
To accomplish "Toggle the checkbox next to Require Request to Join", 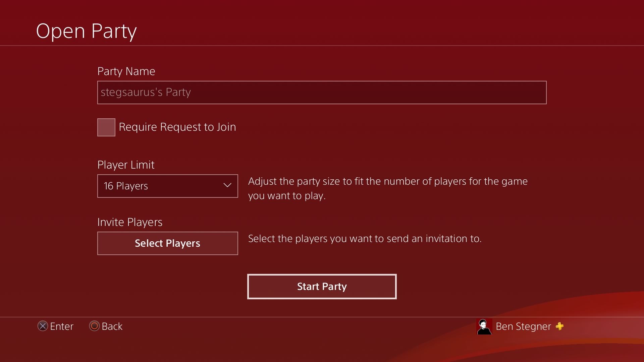I will [106, 127].
